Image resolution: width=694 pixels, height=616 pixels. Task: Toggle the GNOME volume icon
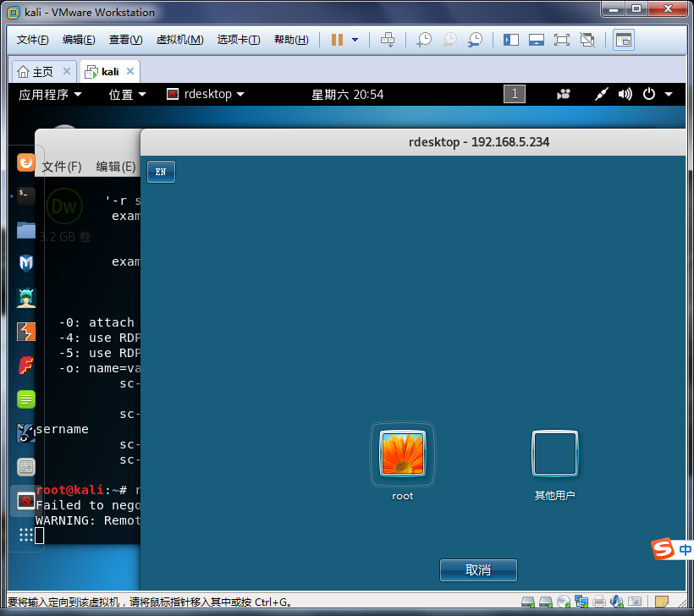[625, 94]
